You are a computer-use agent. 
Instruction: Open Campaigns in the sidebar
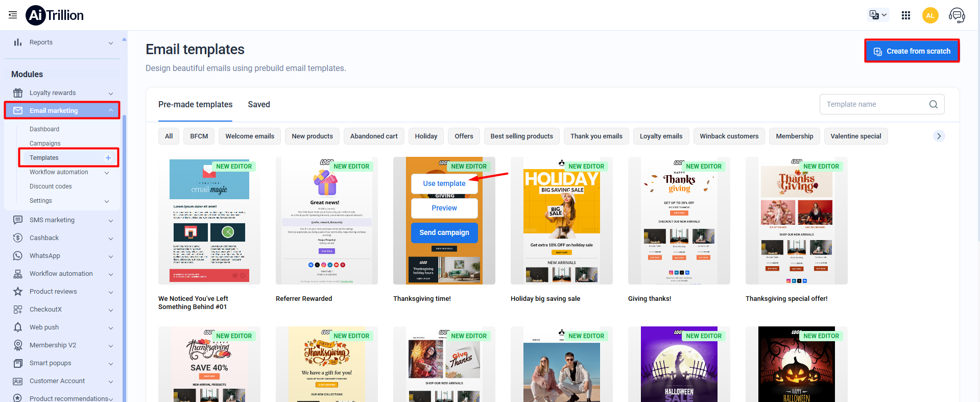click(45, 144)
